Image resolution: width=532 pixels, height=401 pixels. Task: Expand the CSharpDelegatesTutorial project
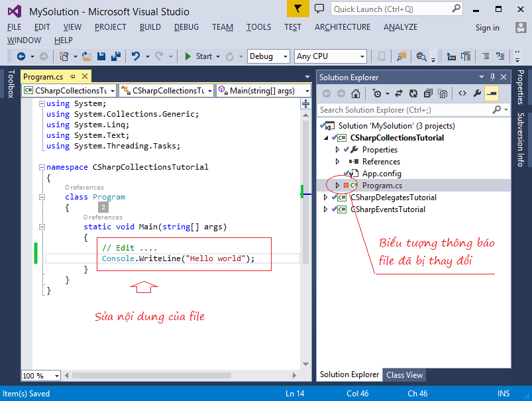(x=325, y=198)
